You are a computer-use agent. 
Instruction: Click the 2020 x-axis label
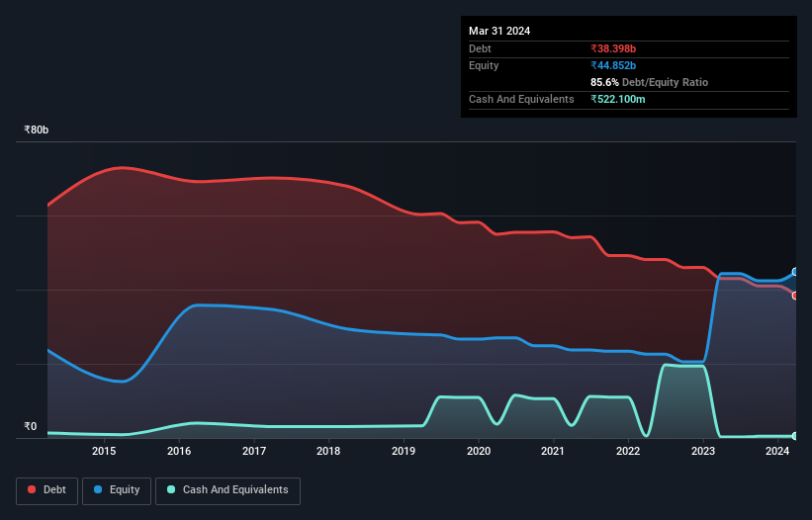pos(479,451)
